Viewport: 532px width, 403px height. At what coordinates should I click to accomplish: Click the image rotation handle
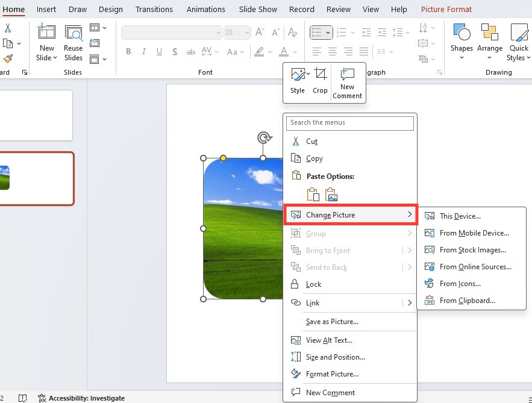264,138
